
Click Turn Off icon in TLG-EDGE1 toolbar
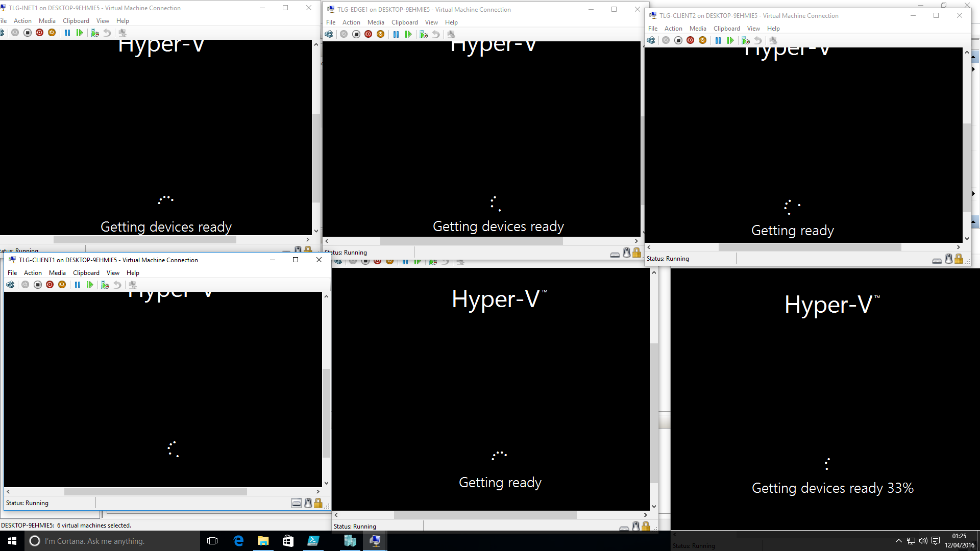356,34
